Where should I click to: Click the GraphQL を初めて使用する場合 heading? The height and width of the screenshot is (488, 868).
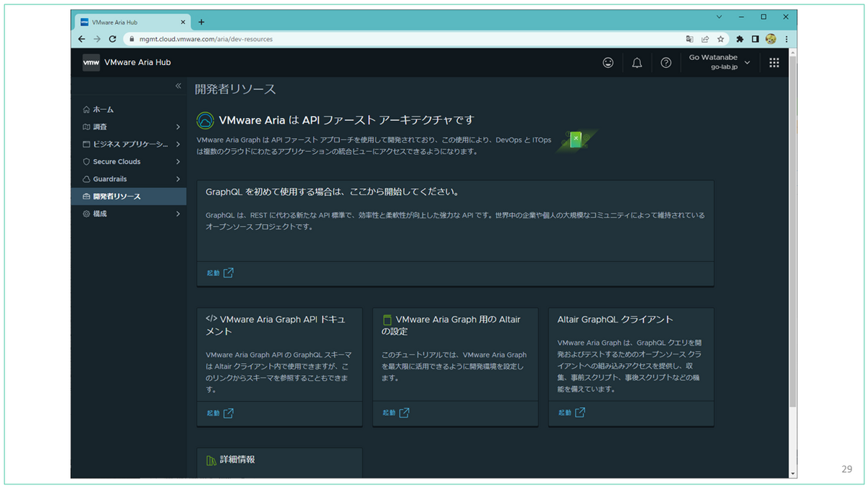coord(333,192)
